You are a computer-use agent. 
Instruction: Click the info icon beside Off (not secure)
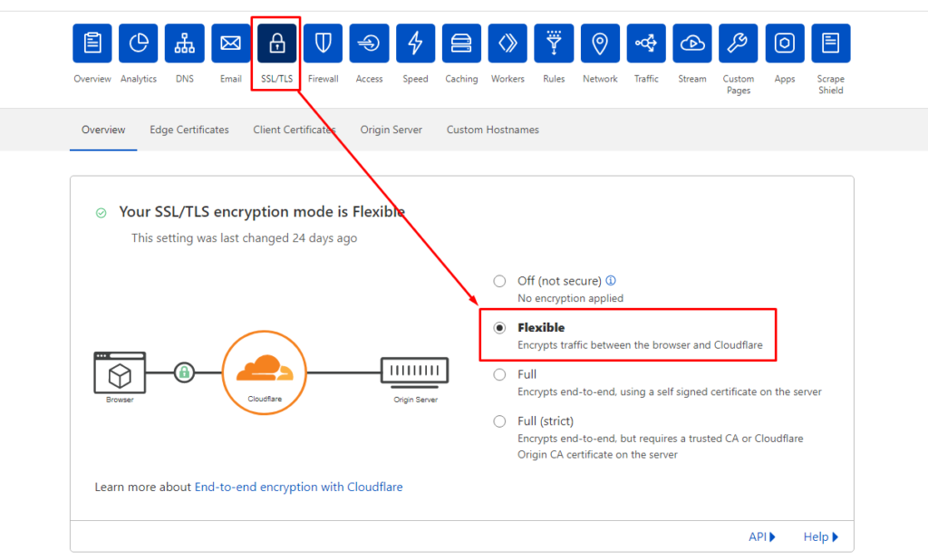click(x=611, y=281)
